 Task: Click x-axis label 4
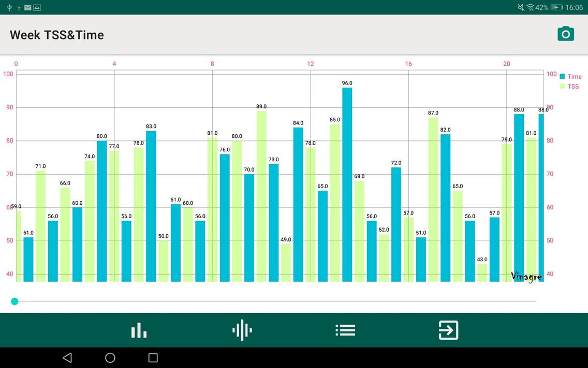coord(114,64)
